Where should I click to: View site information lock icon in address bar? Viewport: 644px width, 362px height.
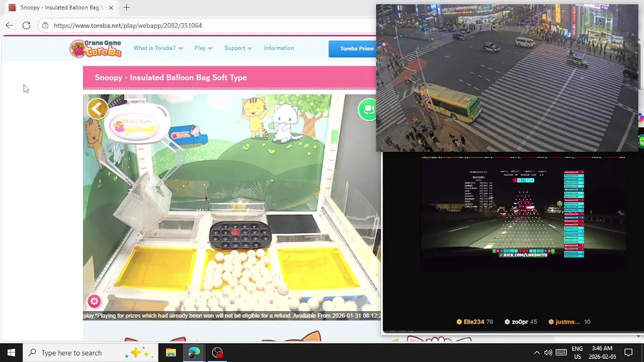(45, 25)
